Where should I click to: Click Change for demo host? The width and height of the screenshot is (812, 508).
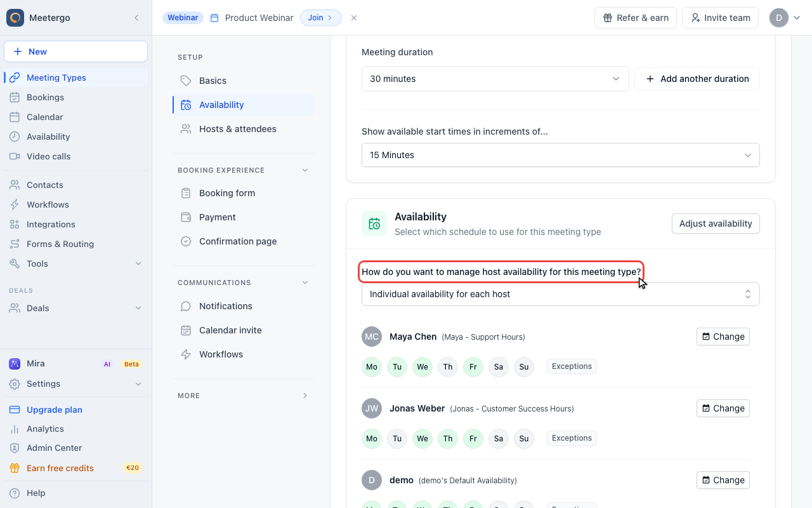pos(723,480)
